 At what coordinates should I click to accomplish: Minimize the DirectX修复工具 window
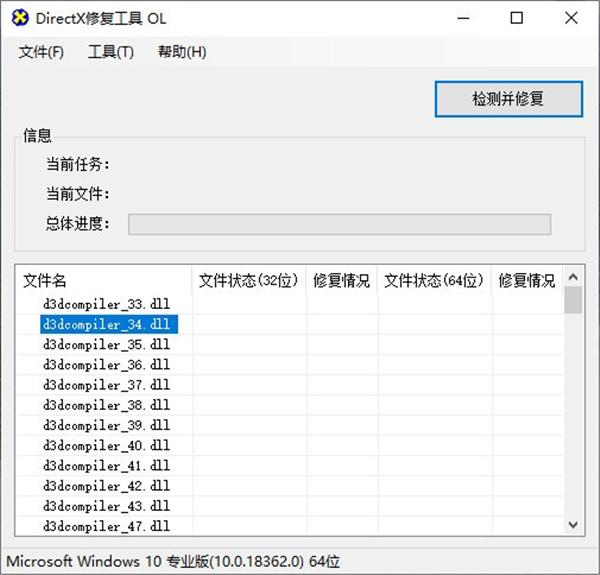pos(463,18)
